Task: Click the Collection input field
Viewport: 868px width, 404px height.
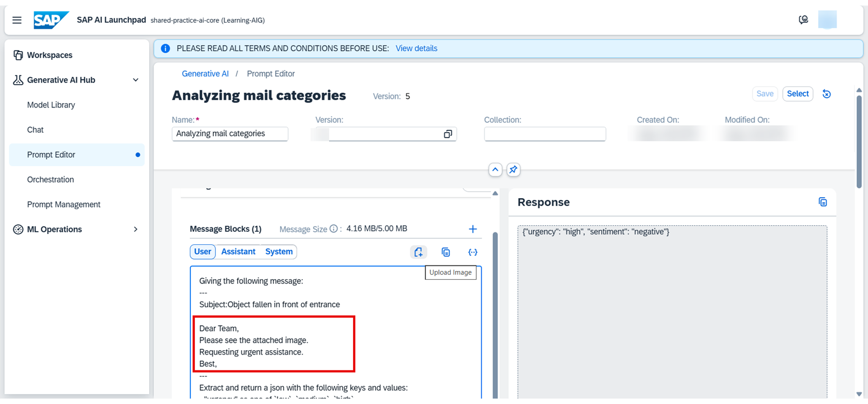Action: tap(545, 134)
